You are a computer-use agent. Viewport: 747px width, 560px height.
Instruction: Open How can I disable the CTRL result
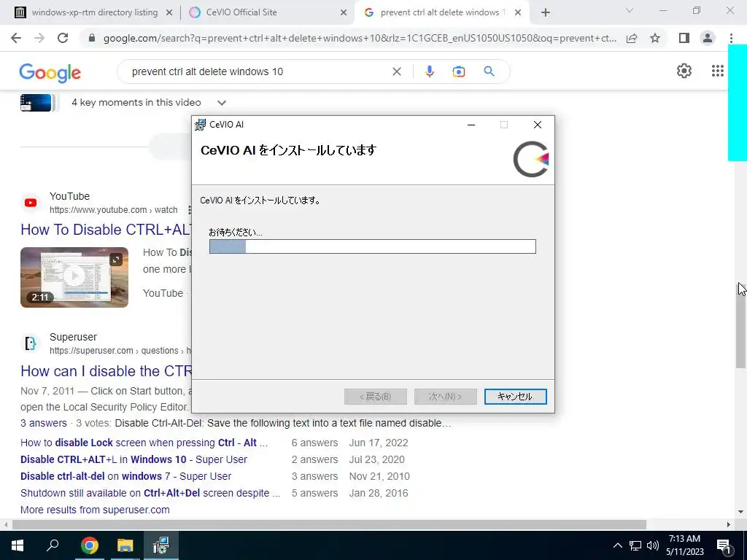[106, 371]
